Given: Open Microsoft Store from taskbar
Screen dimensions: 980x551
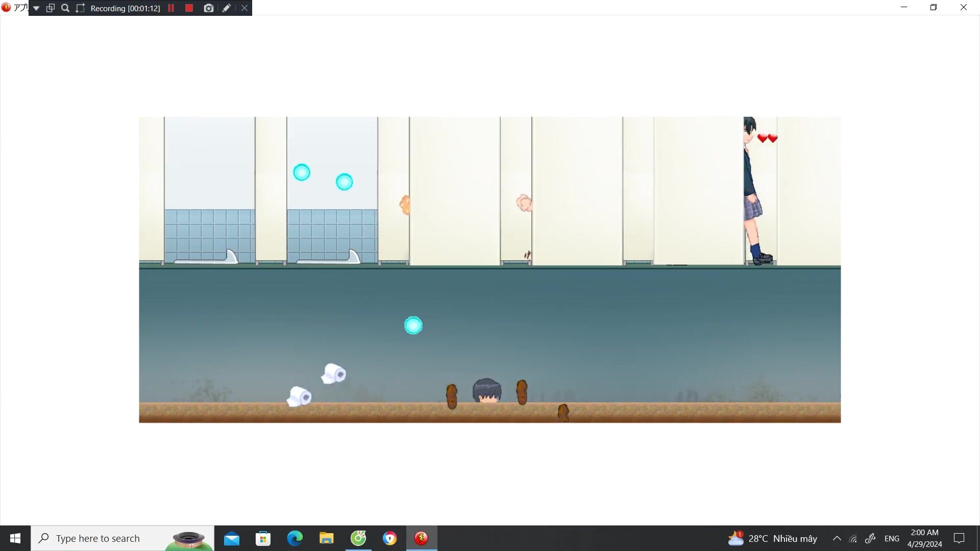Looking at the screenshot, I should 263,538.
